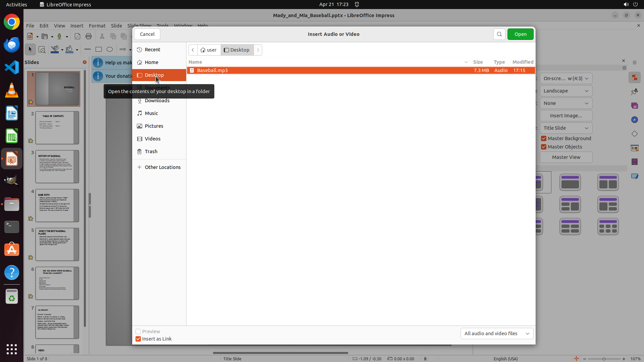Cancel the Insert Audio dialog
The width and height of the screenshot is (644, 362).
click(x=147, y=34)
